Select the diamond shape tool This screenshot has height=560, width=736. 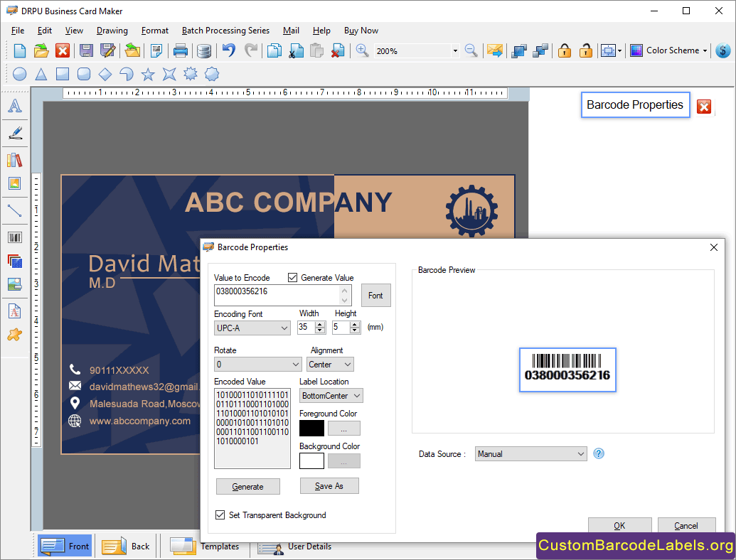tap(105, 74)
